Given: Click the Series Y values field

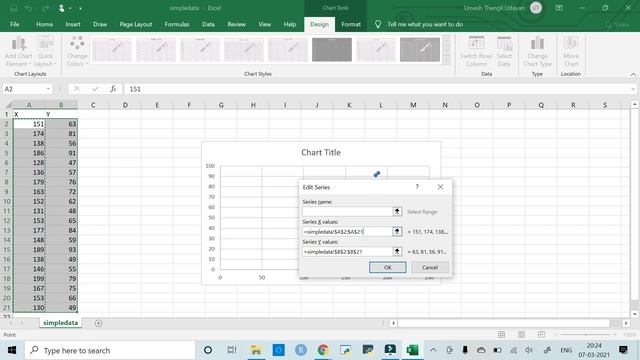Looking at the screenshot, I should click(347, 251).
